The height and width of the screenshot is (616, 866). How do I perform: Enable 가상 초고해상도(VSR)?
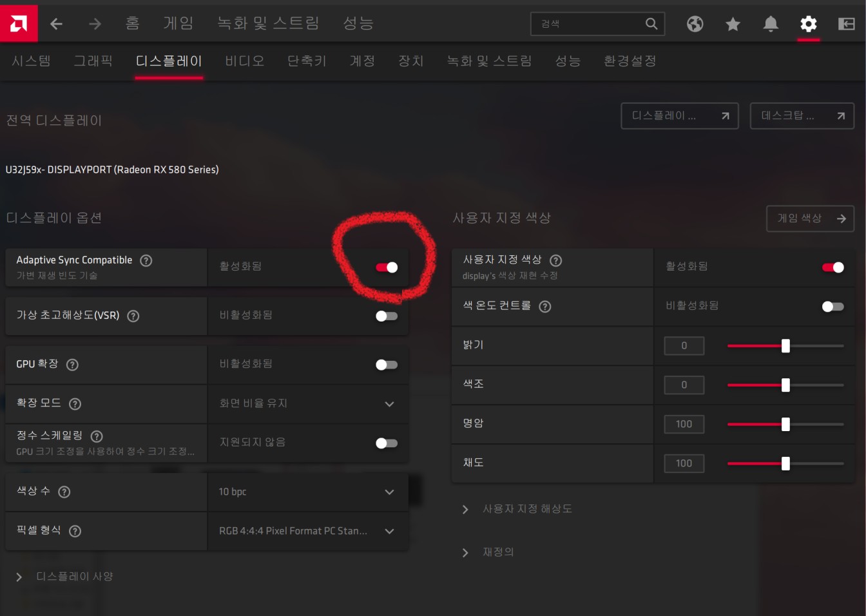pos(387,316)
